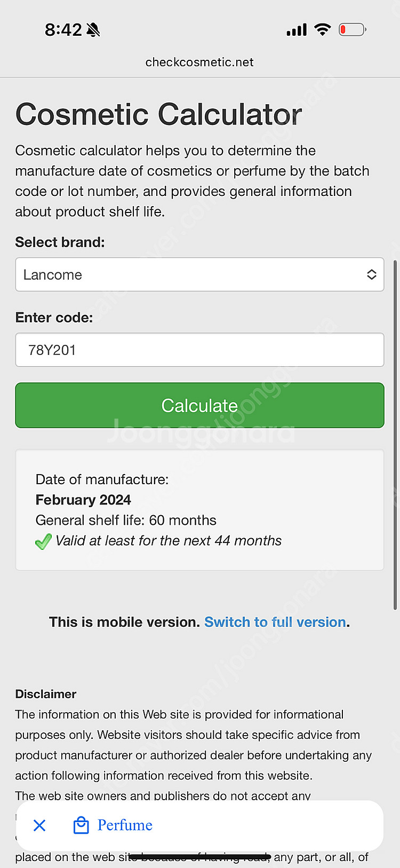This screenshot has width=400, height=868.
Task: Focus the batch code field 78Y201
Action: coord(199,350)
